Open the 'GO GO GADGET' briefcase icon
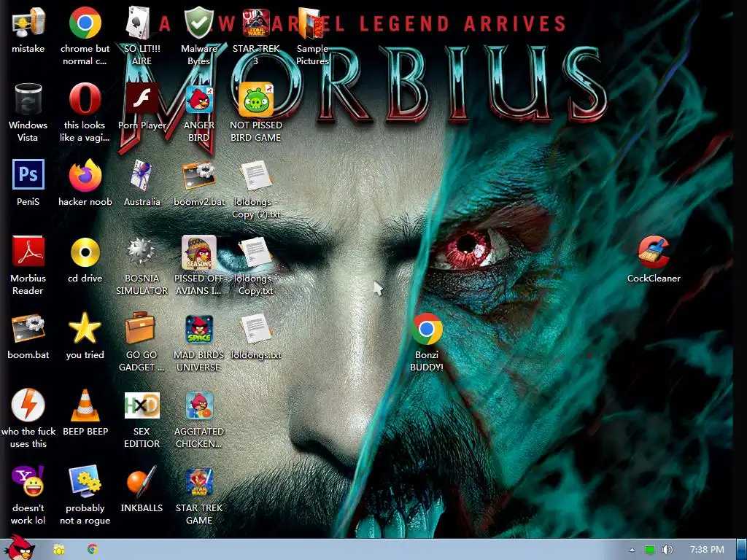Viewport: 747px width, 560px height. 142,328
